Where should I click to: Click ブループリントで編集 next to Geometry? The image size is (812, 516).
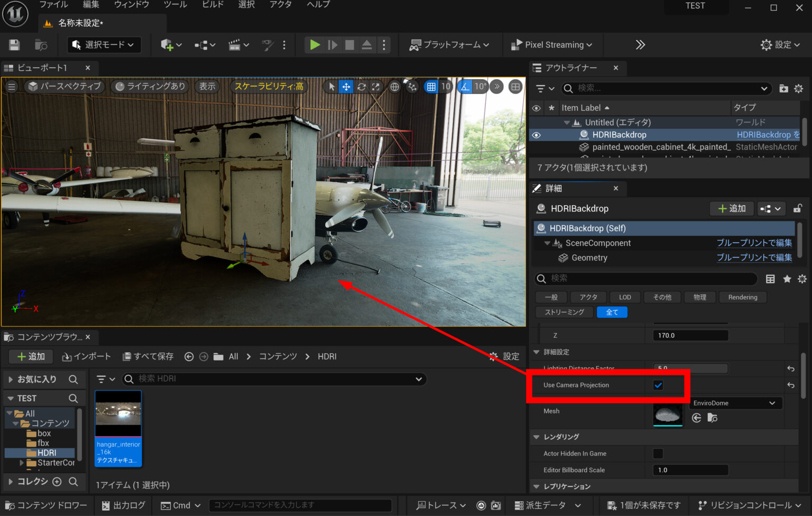point(754,258)
